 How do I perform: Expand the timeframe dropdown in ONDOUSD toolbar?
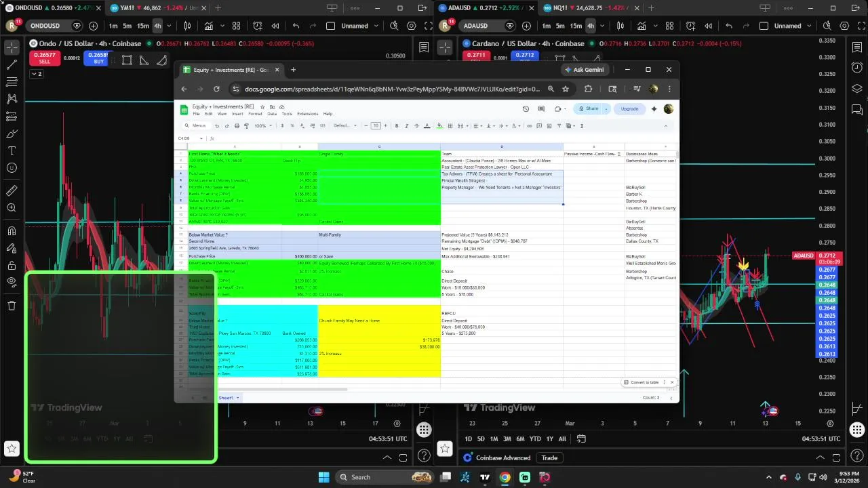(x=169, y=26)
